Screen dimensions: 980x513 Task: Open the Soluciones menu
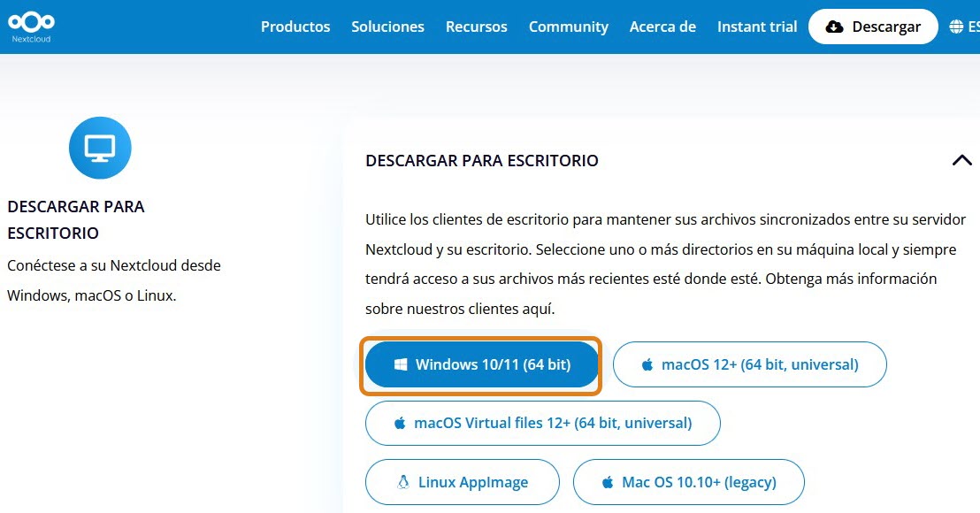click(387, 27)
